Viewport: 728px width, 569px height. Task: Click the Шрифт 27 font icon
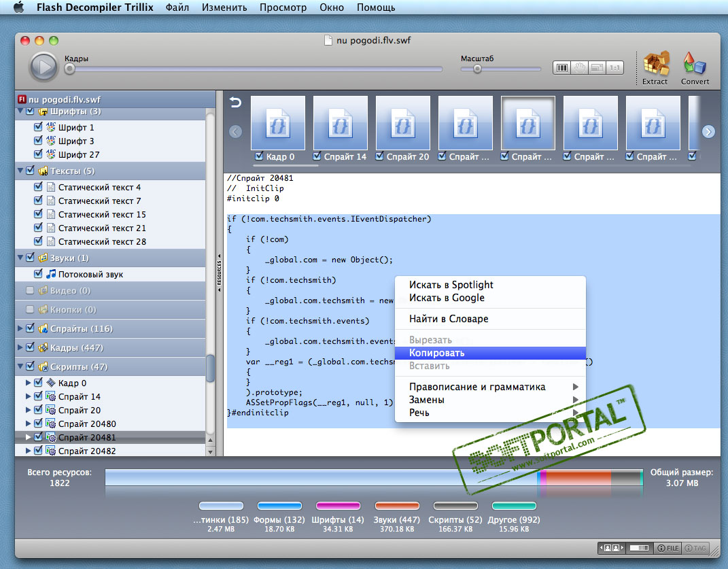coord(50,154)
